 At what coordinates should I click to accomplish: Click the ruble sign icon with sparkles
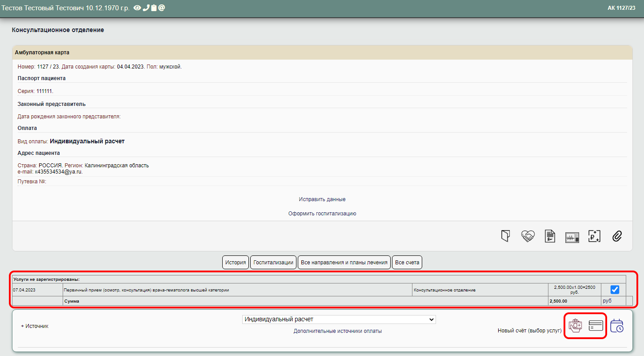[594, 236]
